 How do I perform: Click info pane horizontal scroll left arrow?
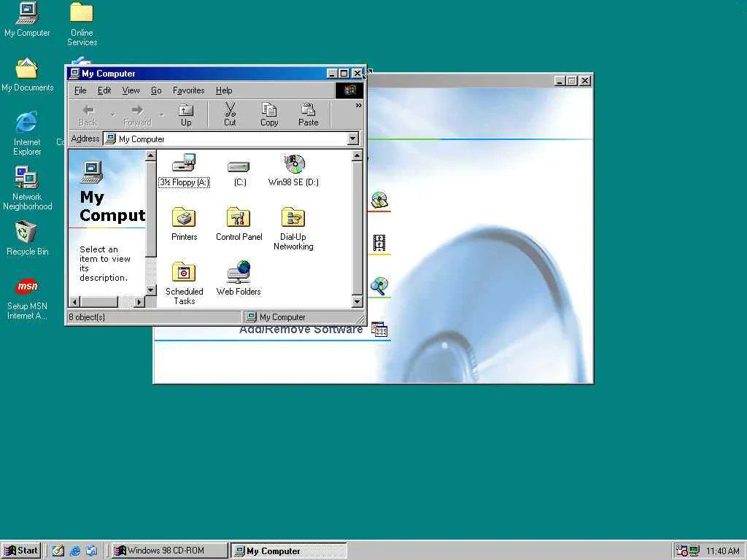tap(74, 301)
